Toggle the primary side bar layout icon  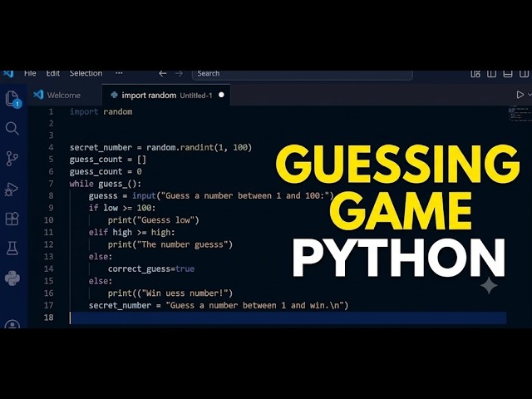coord(491,74)
